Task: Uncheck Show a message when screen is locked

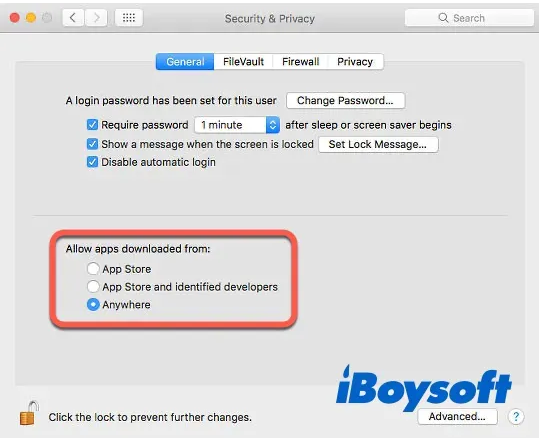Action: pos(92,144)
